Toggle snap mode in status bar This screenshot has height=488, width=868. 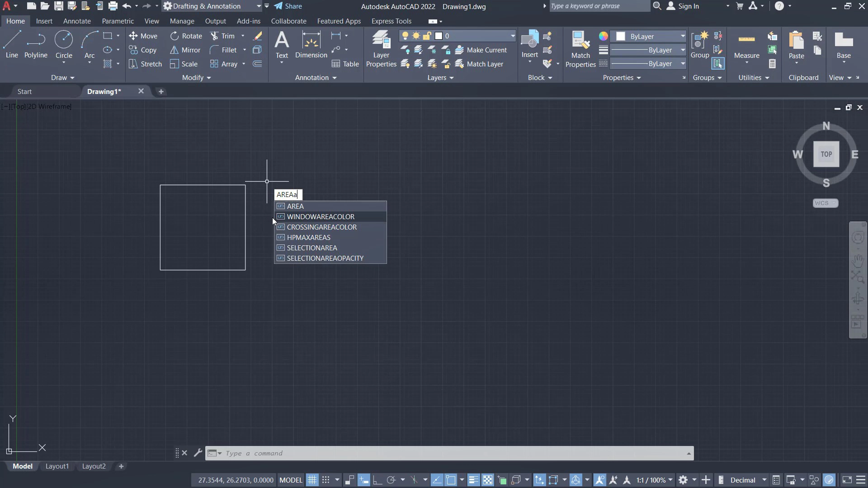325,480
